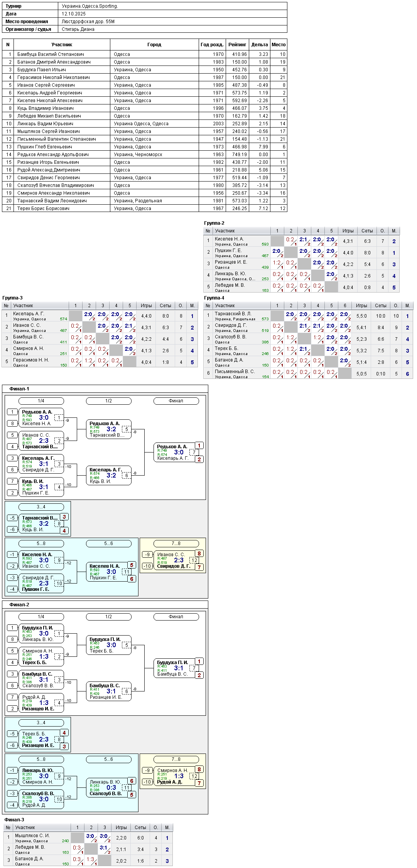Select row Редьков Александр Адольфович
This screenshot has width=417, height=868.
pos(145,155)
